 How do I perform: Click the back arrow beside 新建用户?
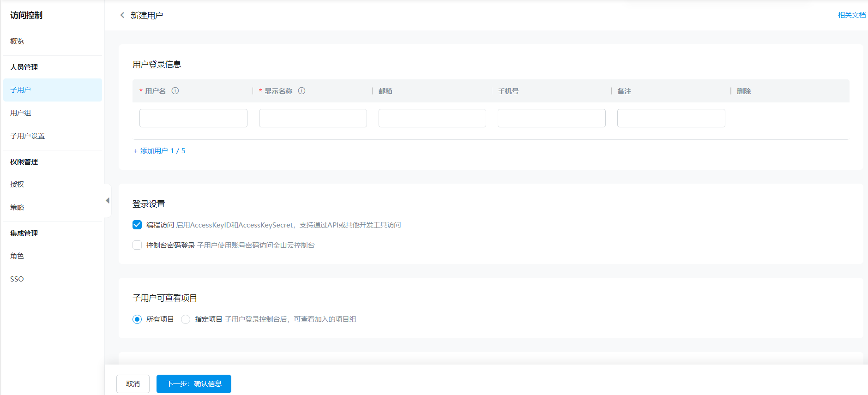point(122,15)
